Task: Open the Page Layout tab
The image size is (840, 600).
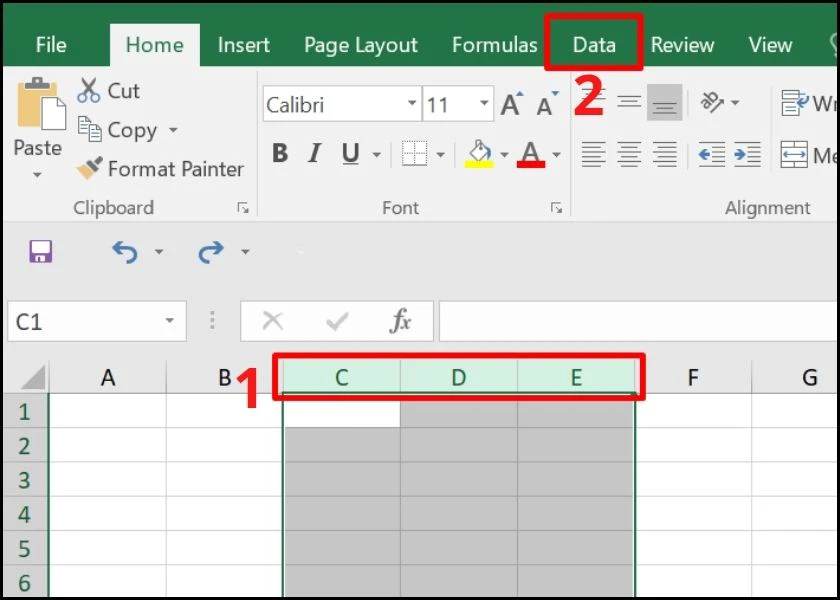Action: (x=361, y=45)
